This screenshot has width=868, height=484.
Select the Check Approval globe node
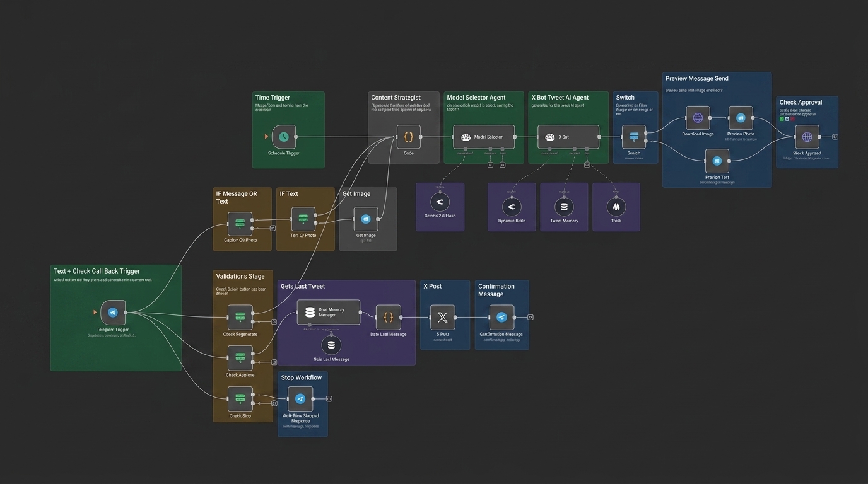click(807, 137)
